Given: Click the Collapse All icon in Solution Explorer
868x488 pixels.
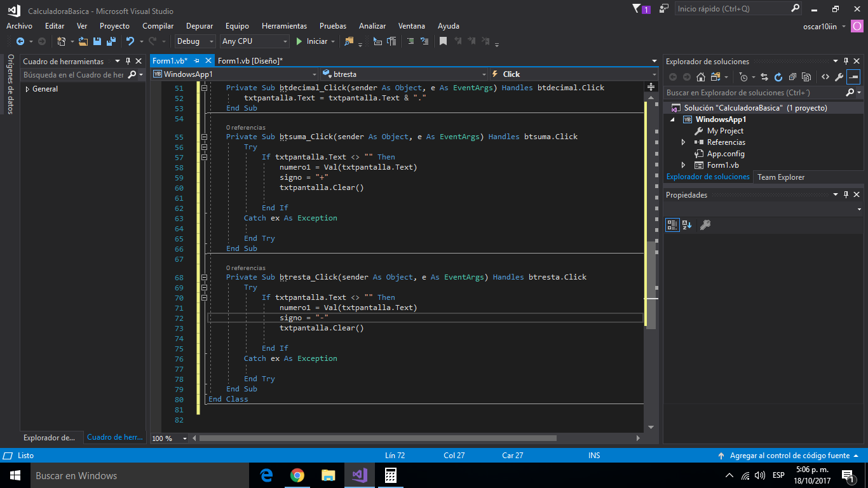Looking at the screenshot, I should [x=792, y=77].
